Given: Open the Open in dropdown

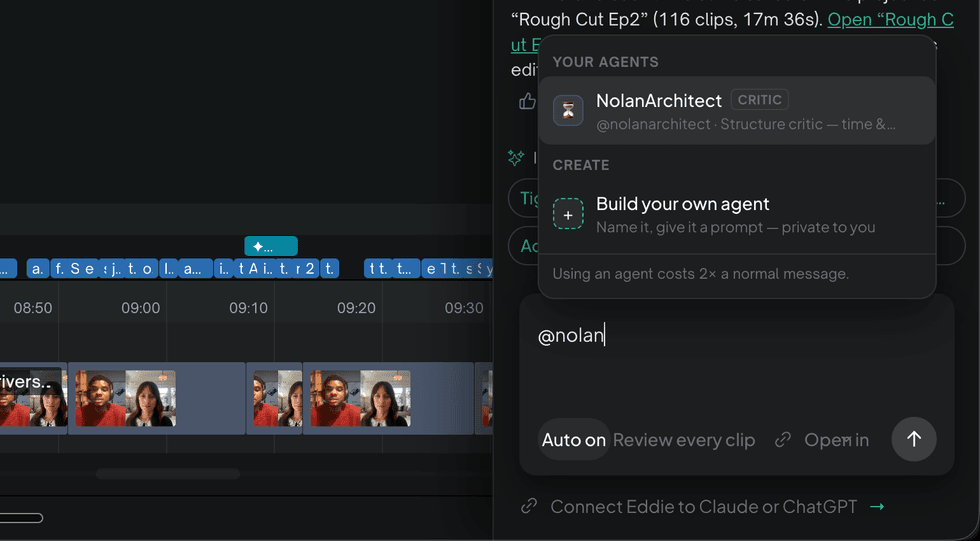Looking at the screenshot, I should 836,440.
